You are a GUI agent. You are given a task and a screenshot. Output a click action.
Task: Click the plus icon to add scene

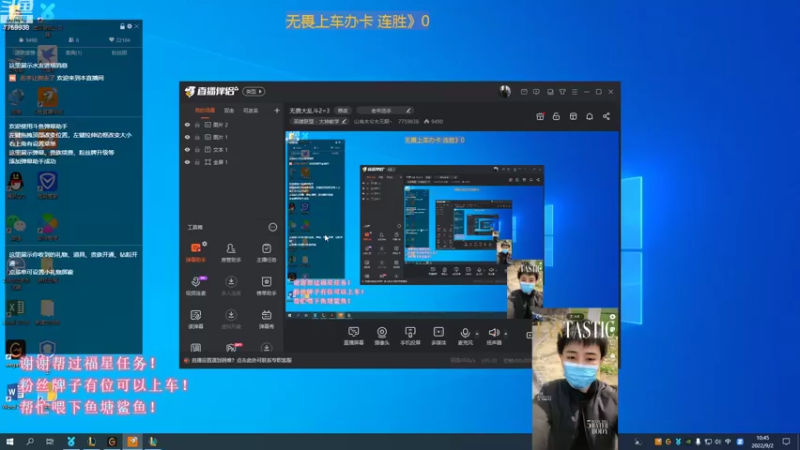coord(277,110)
